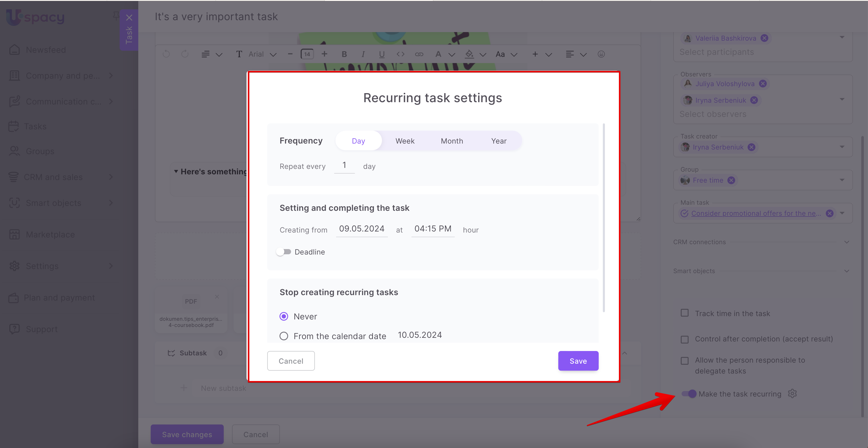
Task: Cancel the recurring task settings dialog
Action: 291,361
